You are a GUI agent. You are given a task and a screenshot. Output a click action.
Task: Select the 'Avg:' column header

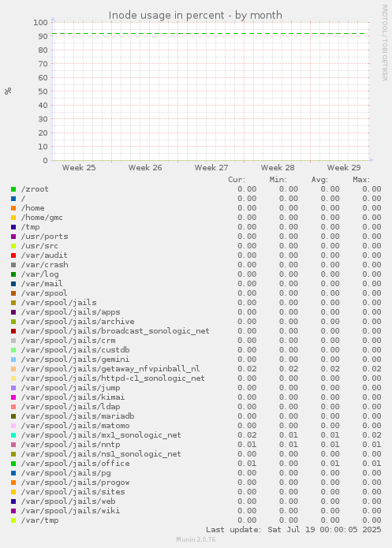(x=319, y=180)
